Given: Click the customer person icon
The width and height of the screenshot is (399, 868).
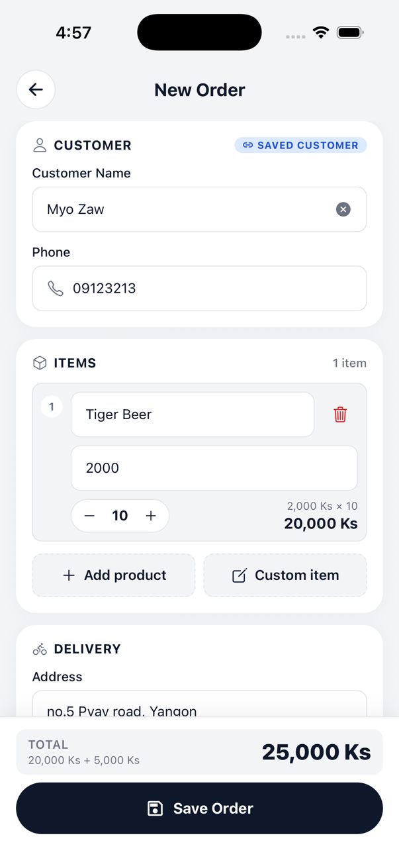Looking at the screenshot, I should (x=39, y=145).
